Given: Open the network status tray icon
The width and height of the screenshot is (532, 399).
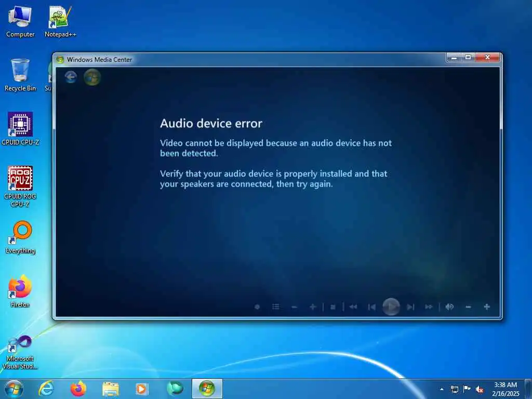Looking at the screenshot, I should 454,389.
